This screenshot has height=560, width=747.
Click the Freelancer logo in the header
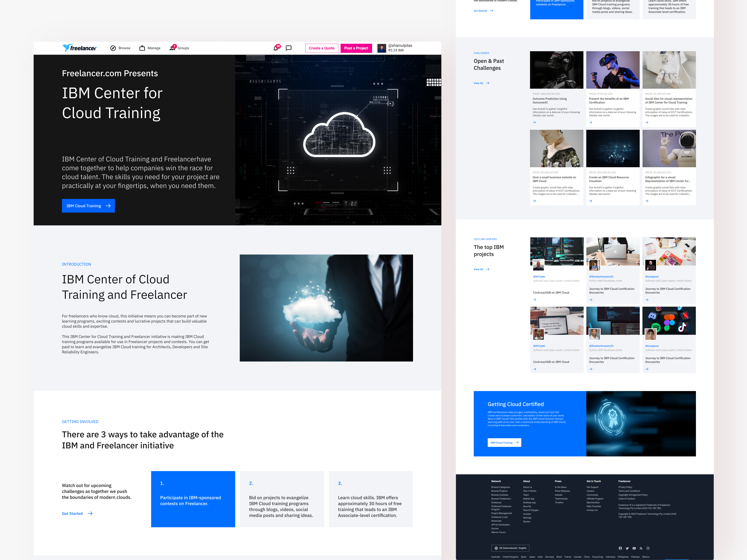(79, 48)
